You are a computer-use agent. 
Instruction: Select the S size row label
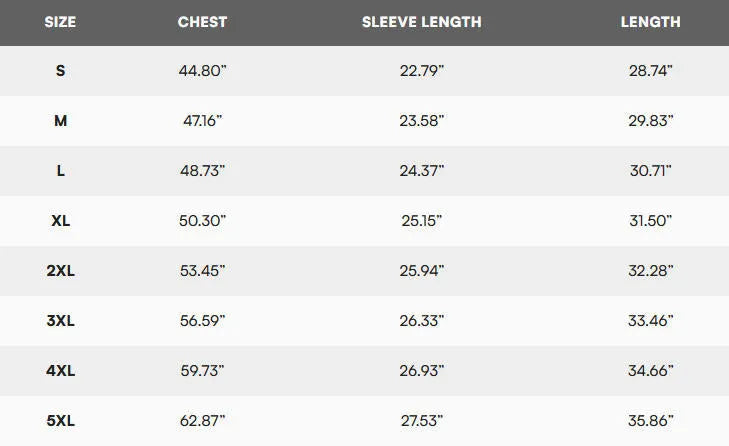[60, 71]
